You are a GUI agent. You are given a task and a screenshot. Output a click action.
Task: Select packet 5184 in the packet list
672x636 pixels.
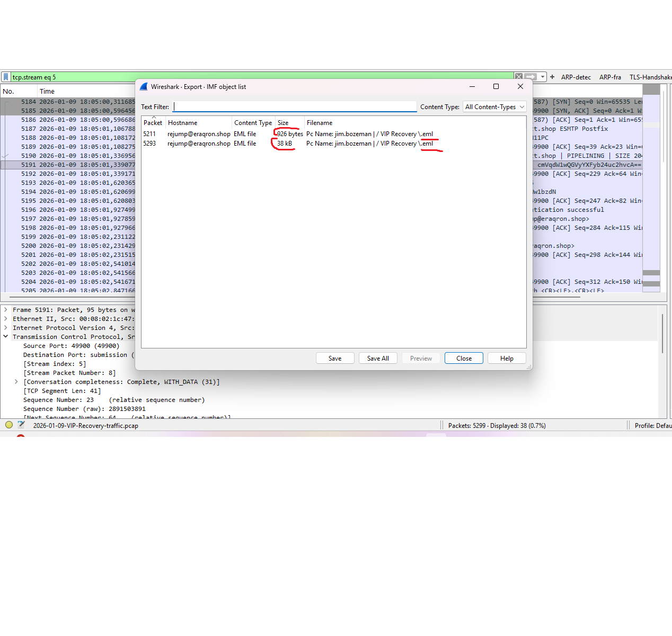coord(68,102)
